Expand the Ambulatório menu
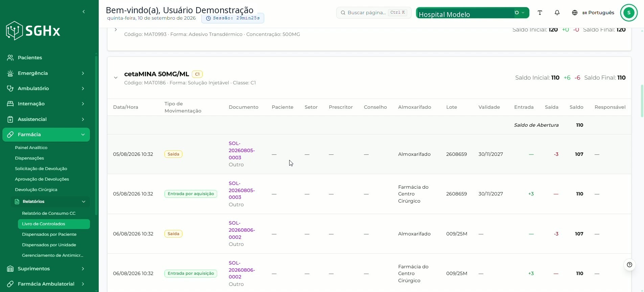This screenshot has width=644, height=292. tap(83, 88)
